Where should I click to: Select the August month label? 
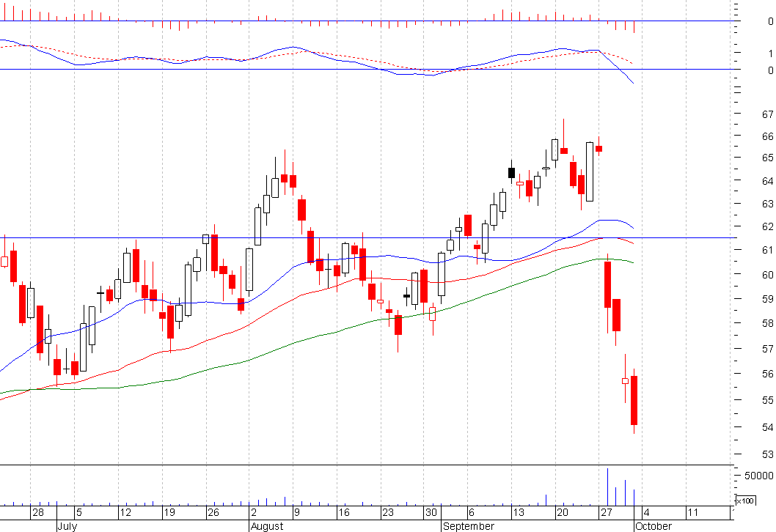(x=267, y=526)
